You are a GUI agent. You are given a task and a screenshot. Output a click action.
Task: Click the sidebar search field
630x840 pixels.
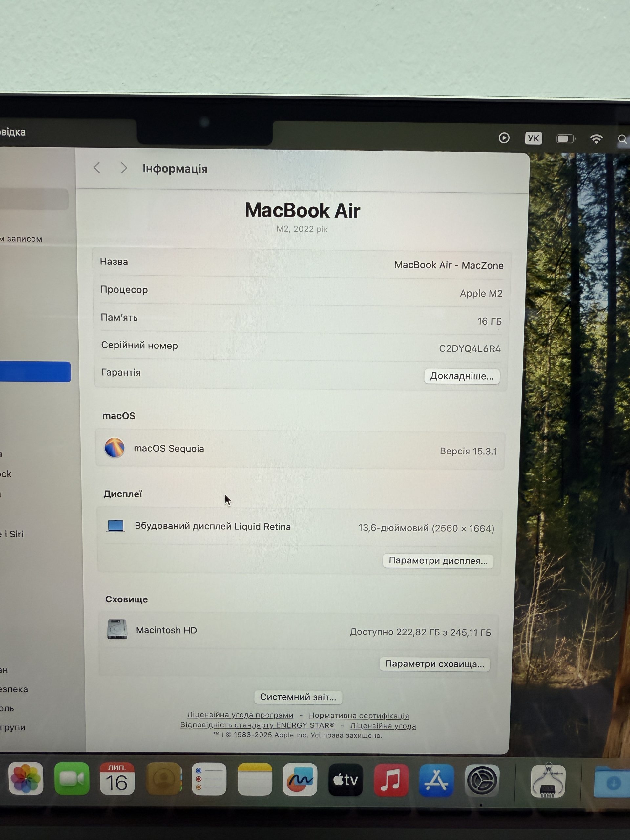pyautogui.click(x=34, y=199)
